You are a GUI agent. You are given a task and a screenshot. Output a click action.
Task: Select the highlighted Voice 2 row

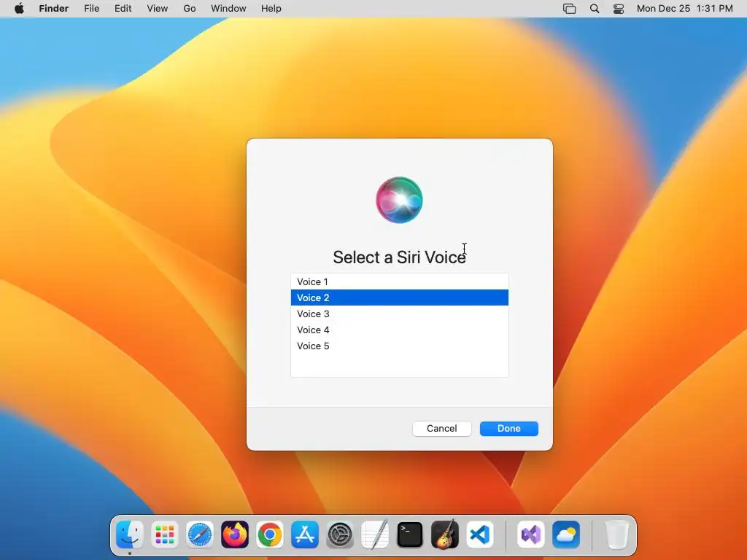[400, 297]
